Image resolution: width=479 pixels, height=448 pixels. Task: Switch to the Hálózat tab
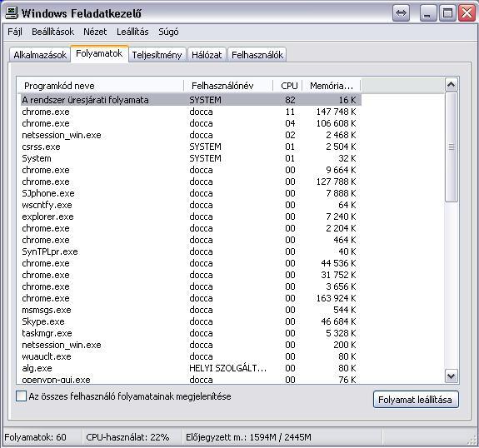tap(207, 55)
